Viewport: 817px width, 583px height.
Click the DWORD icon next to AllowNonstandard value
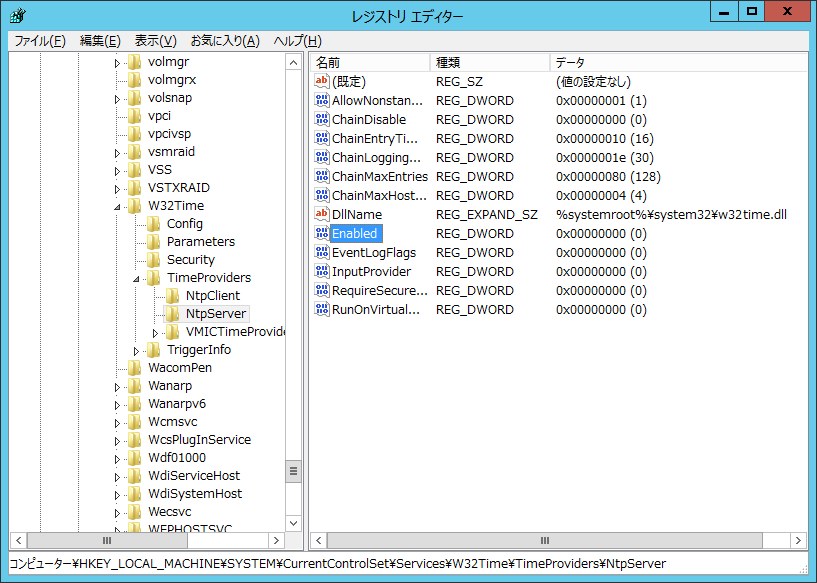click(322, 101)
